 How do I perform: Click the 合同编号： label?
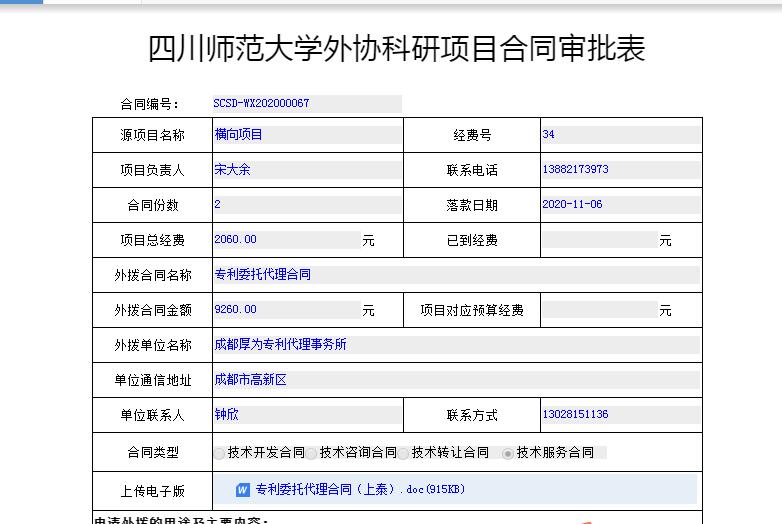pyautogui.click(x=150, y=104)
